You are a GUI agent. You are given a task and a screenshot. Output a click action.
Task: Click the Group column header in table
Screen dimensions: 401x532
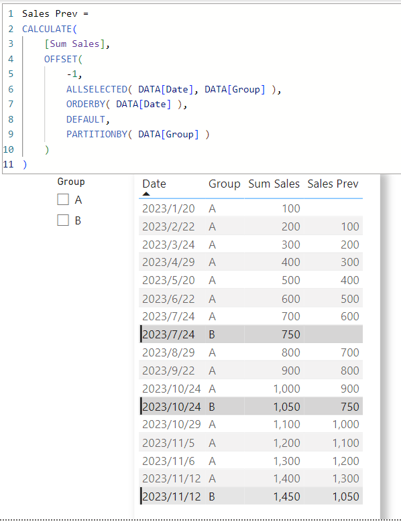(225, 184)
